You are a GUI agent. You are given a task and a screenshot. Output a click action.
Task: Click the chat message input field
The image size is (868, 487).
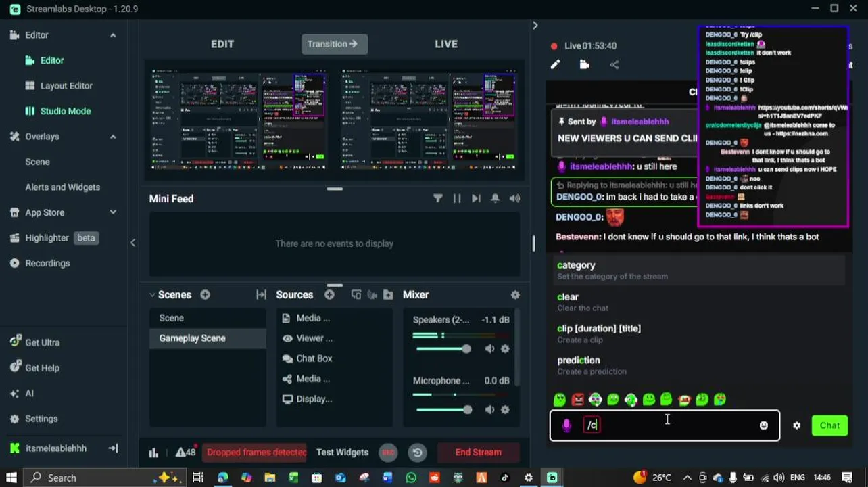pyautogui.click(x=665, y=425)
